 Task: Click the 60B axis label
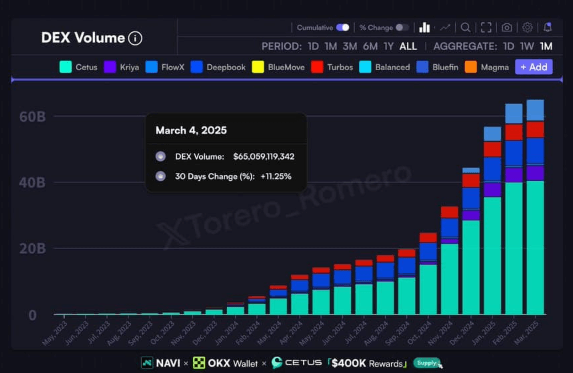click(x=33, y=117)
